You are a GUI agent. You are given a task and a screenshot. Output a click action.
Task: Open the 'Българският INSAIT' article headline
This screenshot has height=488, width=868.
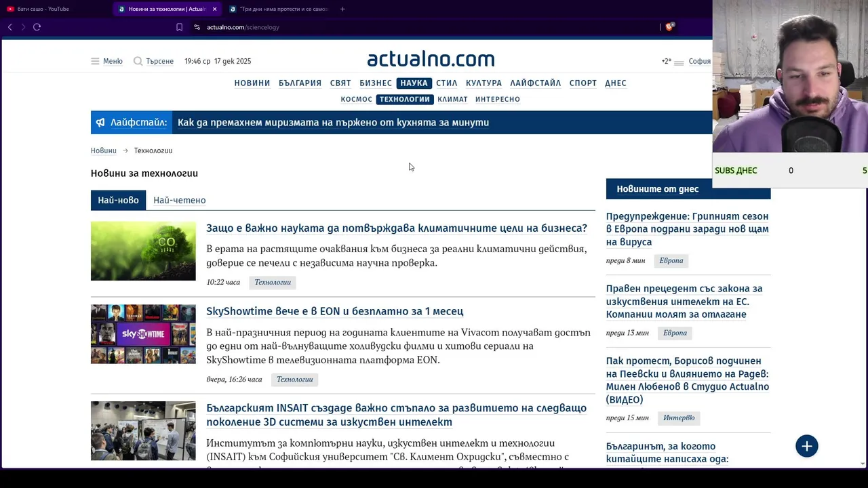pos(397,415)
